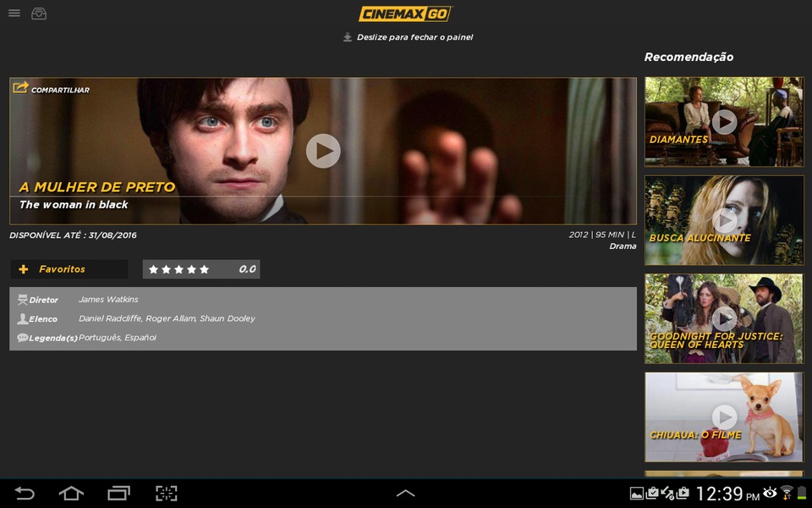Tap Android home button
Viewport: 812px width, 508px height.
(71, 493)
